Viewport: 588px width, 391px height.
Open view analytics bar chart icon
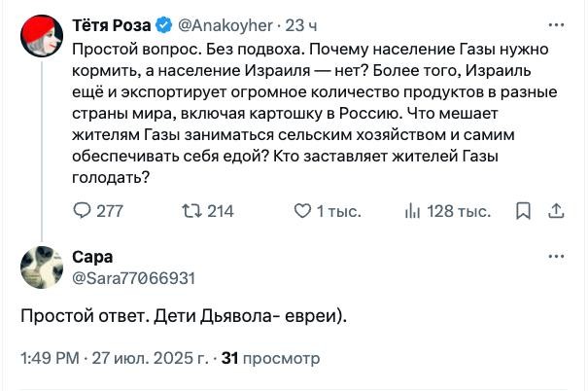[412, 212]
